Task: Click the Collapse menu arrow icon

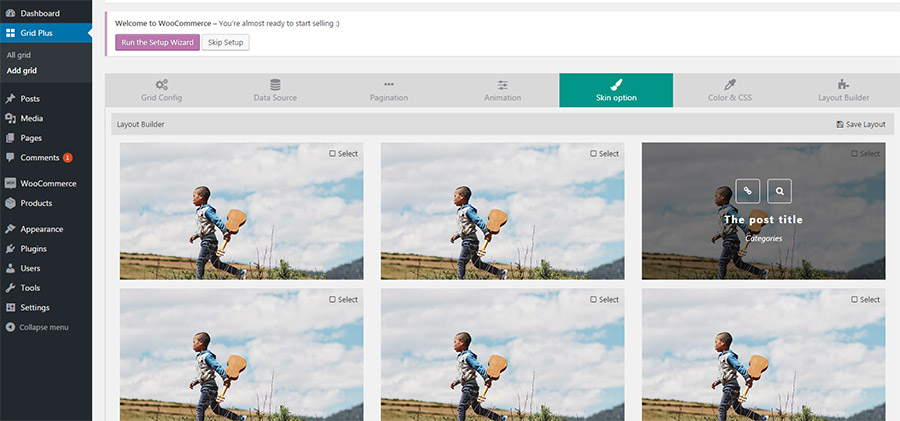Action: pos(10,327)
